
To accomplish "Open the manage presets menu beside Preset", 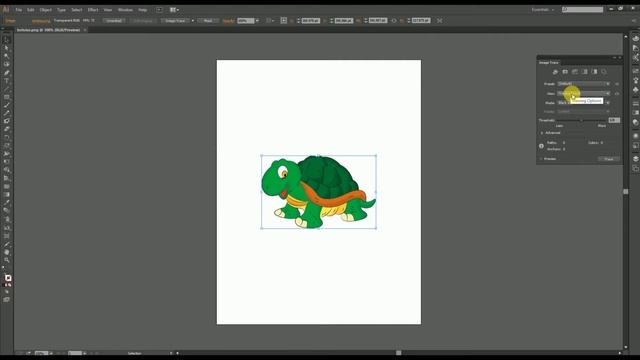I will pos(617,84).
